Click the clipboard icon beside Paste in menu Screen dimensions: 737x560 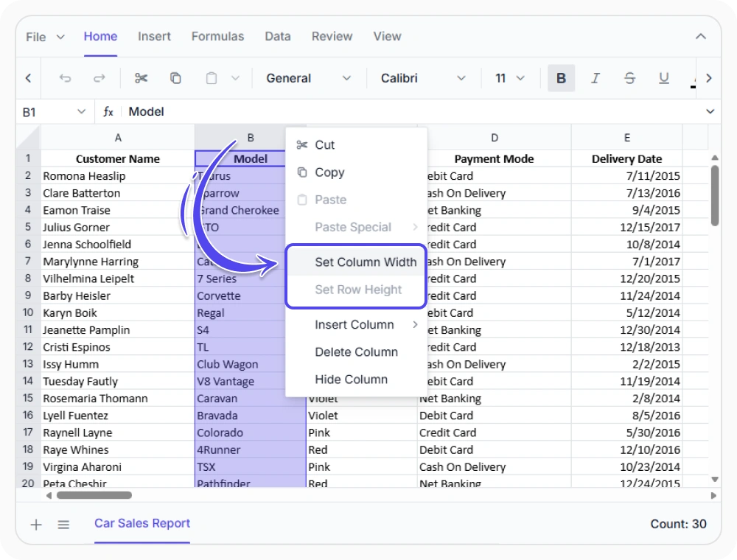[302, 200]
